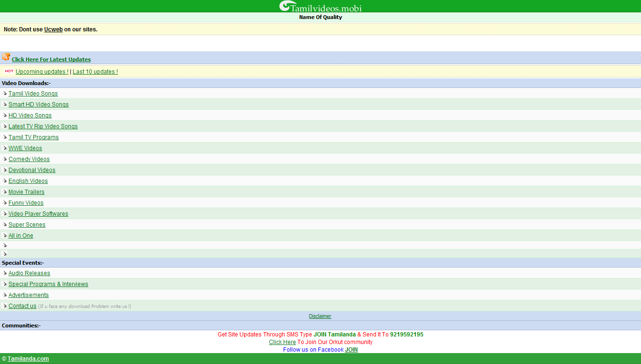This screenshot has width=641, height=364.
Task: Open Special Programs & Interviews link
Action: (x=48, y=284)
